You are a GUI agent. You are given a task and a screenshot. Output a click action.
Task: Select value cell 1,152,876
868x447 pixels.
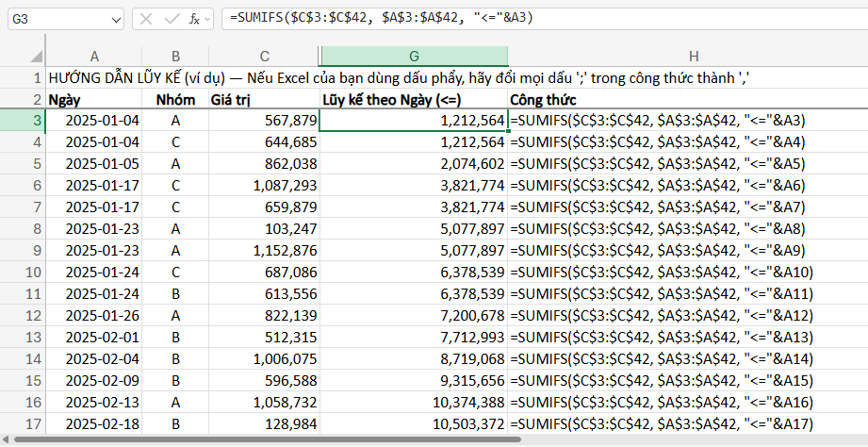pos(264,250)
